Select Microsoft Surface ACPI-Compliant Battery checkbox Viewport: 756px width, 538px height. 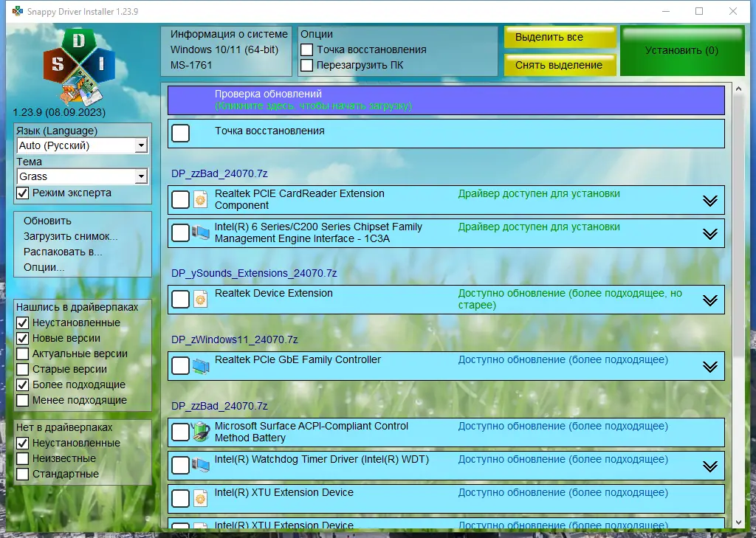pyautogui.click(x=181, y=432)
